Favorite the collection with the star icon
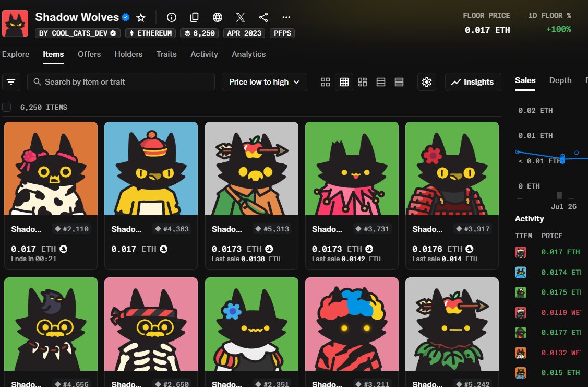Image resolution: width=588 pixels, height=387 pixels. (x=141, y=17)
